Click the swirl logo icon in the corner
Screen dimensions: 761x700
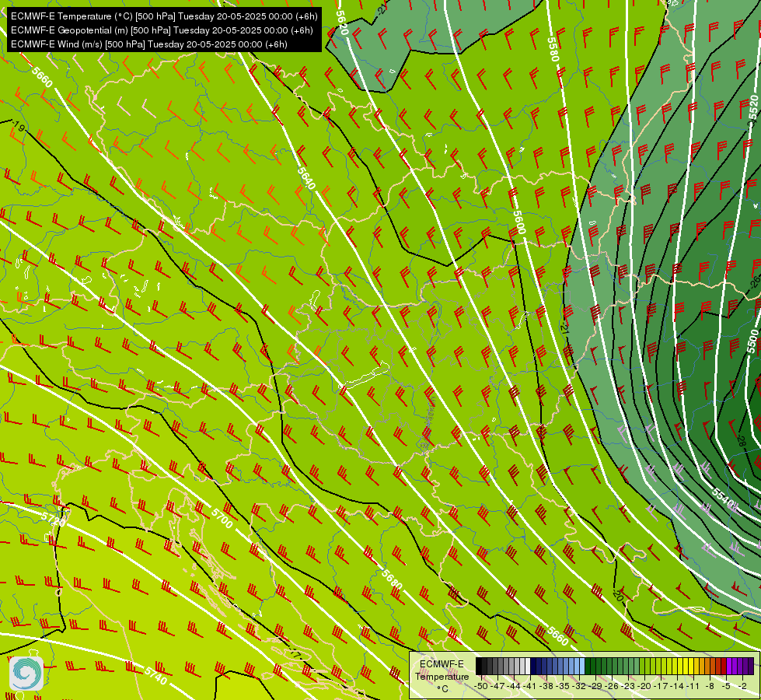pos(26,673)
